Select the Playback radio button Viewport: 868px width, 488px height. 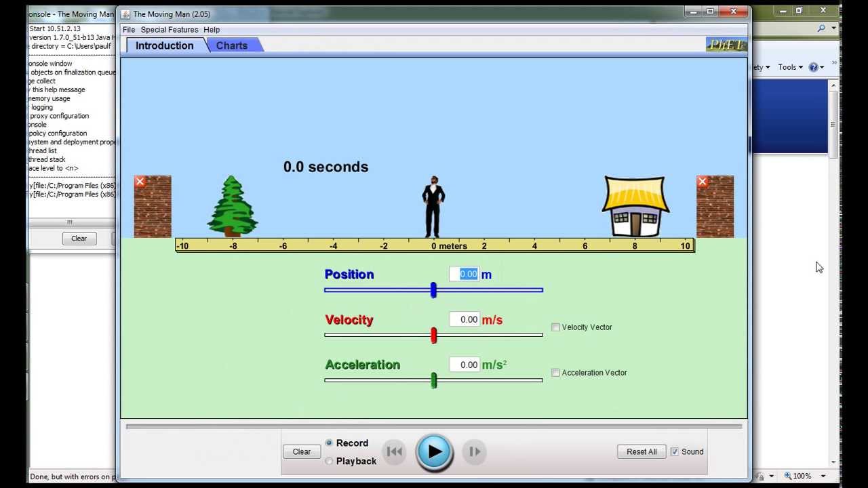pyautogui.click(x=329, y=461)
